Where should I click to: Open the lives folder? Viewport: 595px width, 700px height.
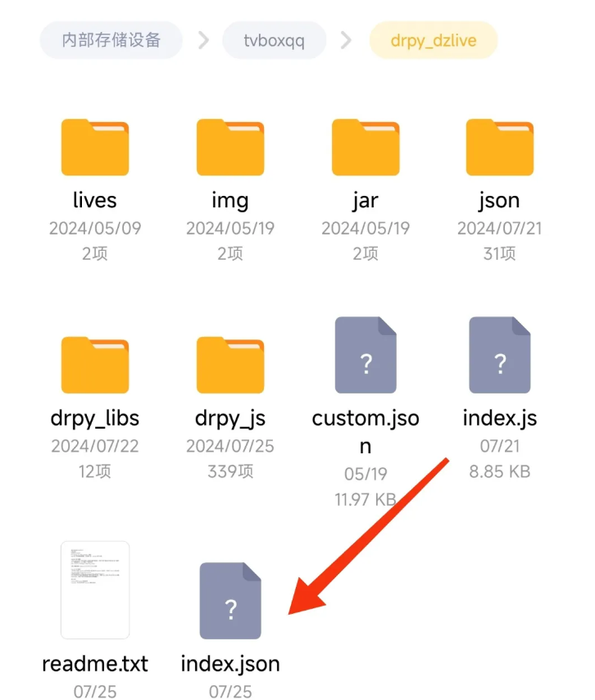pyautogui.click(x=95, y=148)
